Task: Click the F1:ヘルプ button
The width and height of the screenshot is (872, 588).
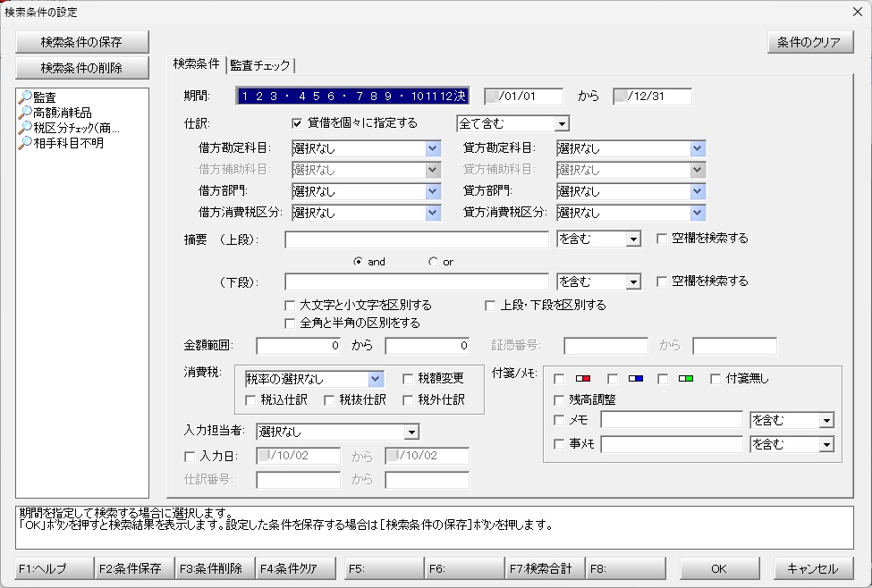Action: 54,568
